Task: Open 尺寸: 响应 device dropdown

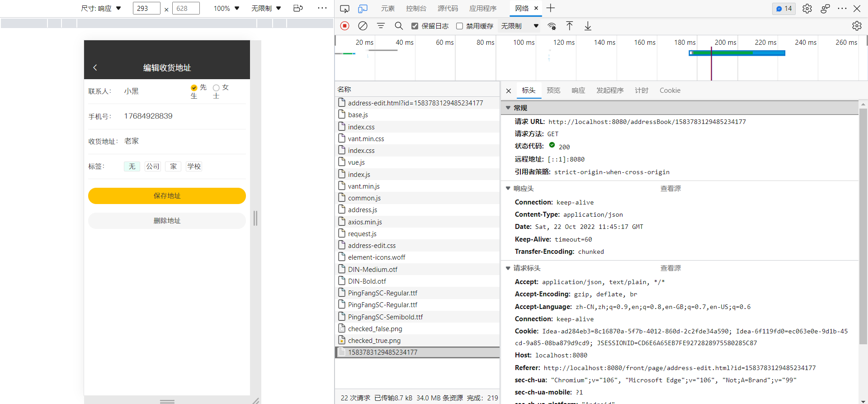Action: (101, 8)
